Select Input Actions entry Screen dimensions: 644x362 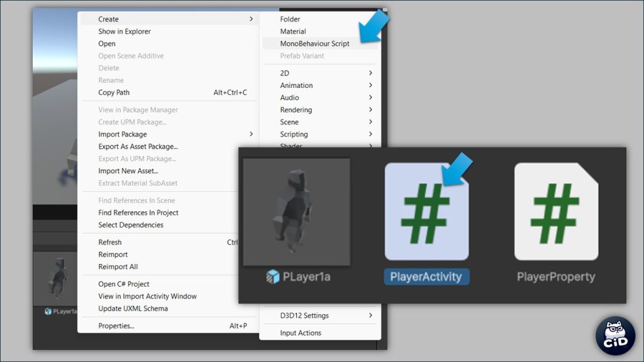[x=301, y=333]
